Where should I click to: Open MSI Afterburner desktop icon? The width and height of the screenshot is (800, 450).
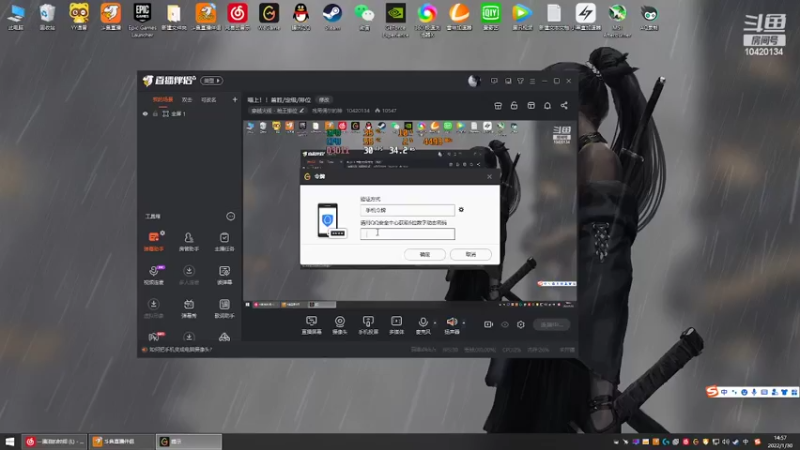coord(617,19)
